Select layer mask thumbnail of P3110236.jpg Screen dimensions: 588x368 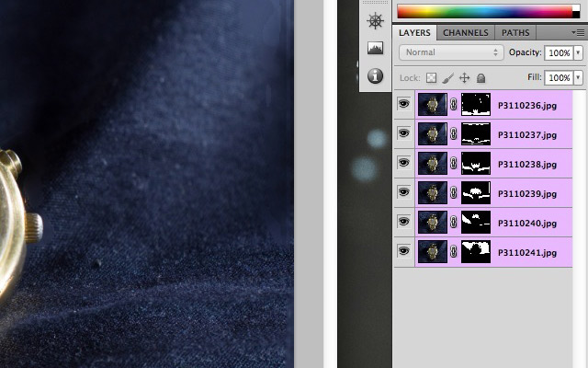(x=476, y=104)
